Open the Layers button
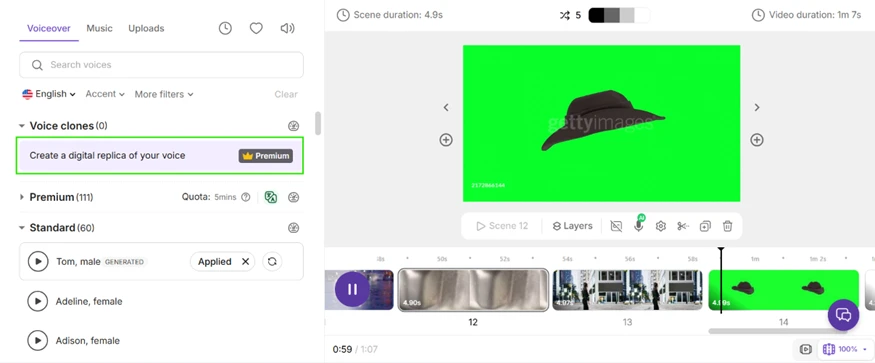 (x=572, y=226)
